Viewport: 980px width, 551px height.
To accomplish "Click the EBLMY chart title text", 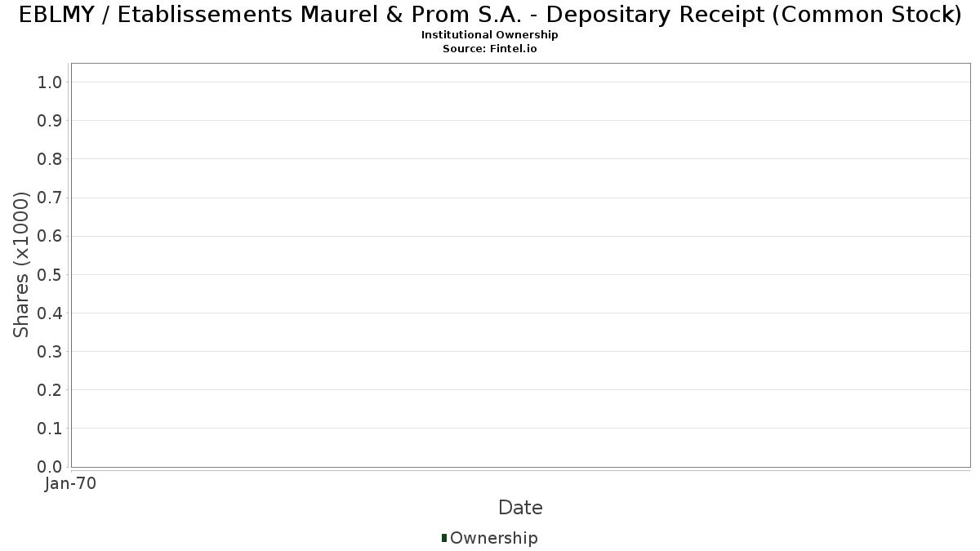I will [490, 15].
